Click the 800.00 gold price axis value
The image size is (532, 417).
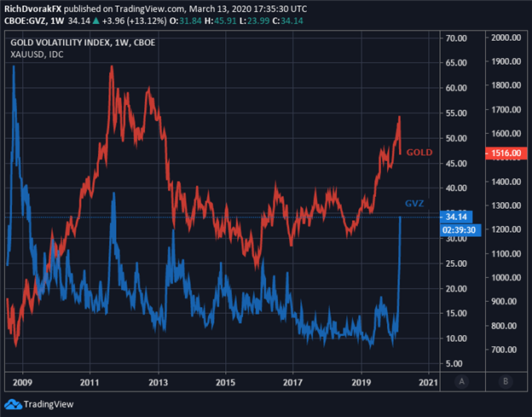[504, 326]
